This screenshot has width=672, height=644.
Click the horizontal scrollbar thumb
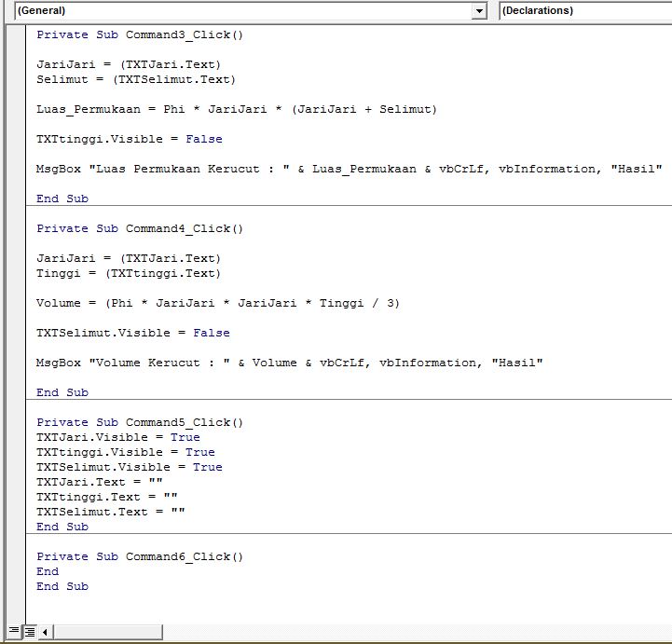pos(107,632)
